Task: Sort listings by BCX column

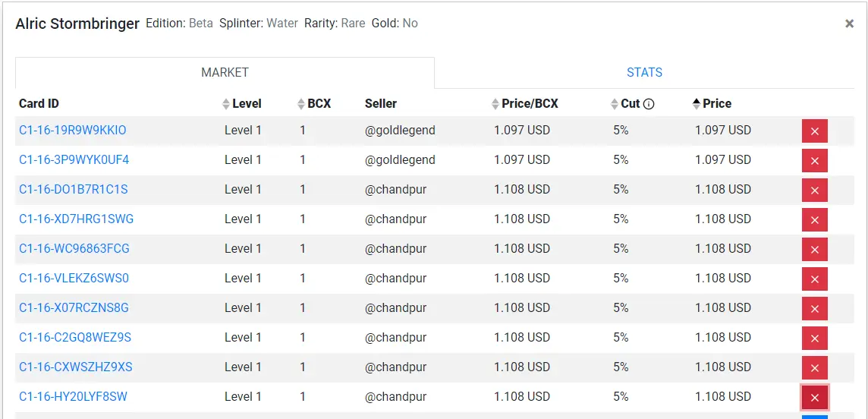Action: pyautogui.click(x=314, y=103)
